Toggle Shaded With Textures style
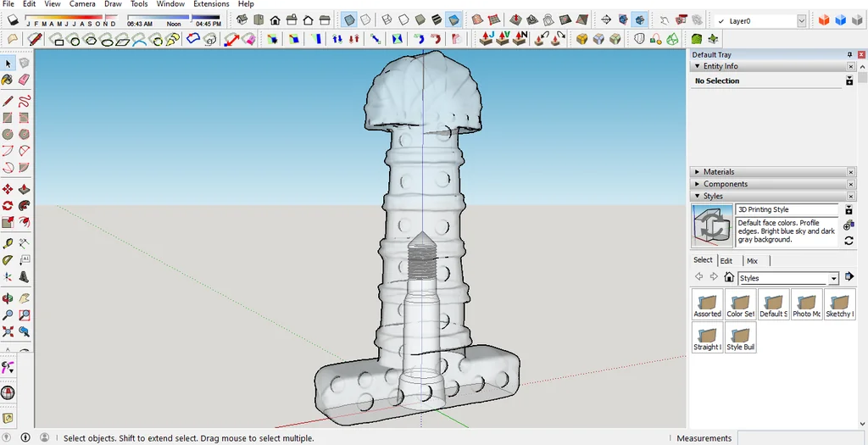The height and width of the screenshot is (445, 868). (x=437, y=19)
